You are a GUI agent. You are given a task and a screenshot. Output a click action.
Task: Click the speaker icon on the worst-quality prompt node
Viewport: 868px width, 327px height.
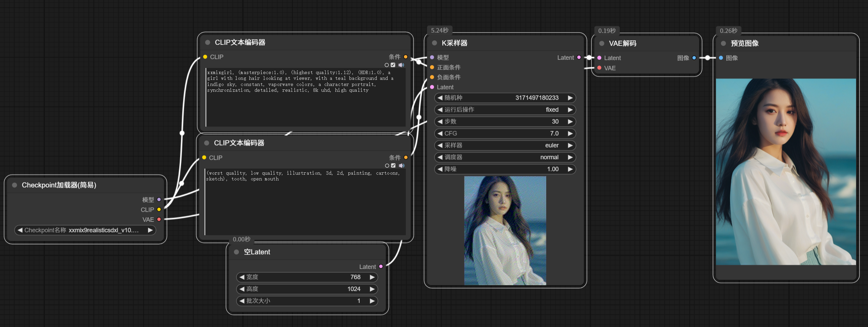click(402, 166)
